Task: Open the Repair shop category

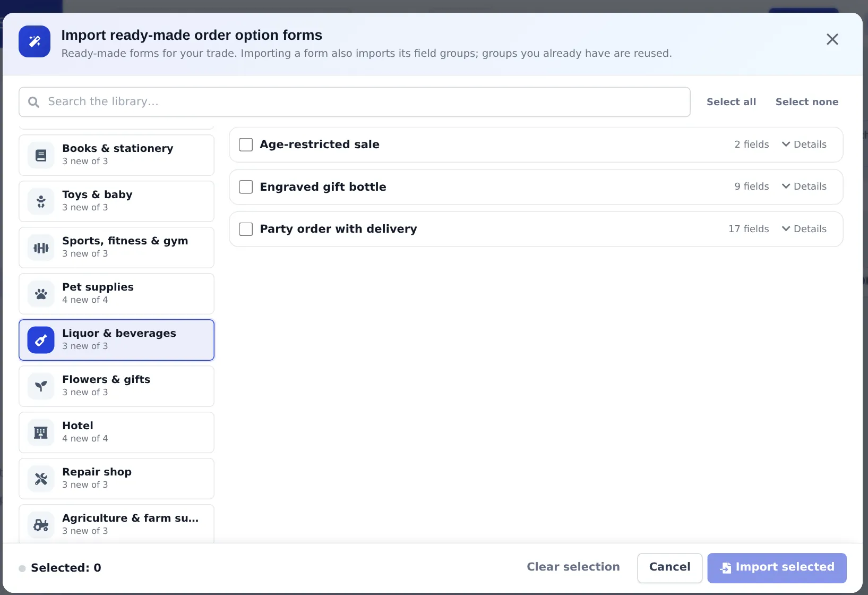Action: [x=116, y=479]
